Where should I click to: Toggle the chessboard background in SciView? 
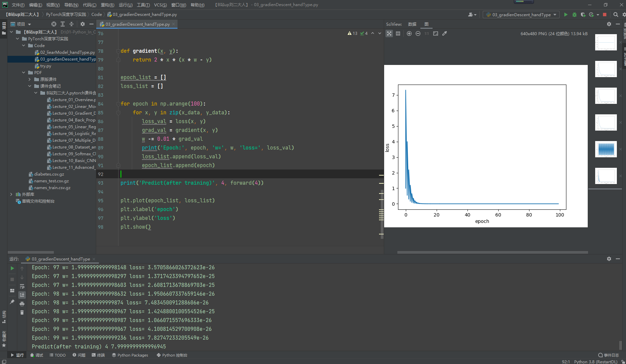[389, 33]
